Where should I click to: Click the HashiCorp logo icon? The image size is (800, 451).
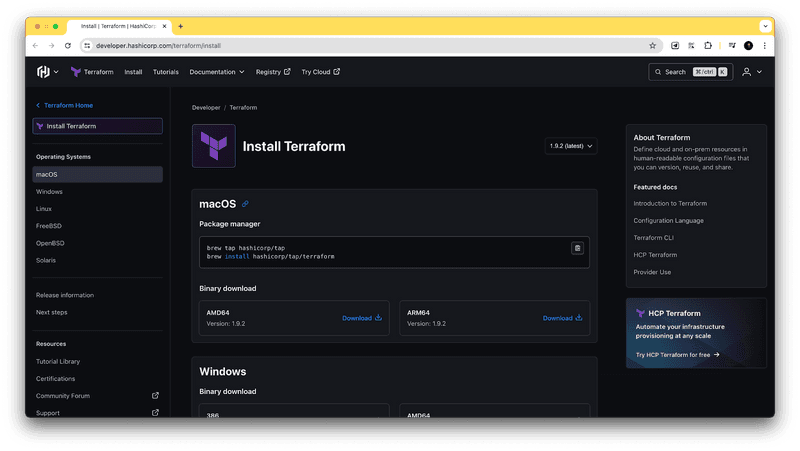tap(43, 72)
